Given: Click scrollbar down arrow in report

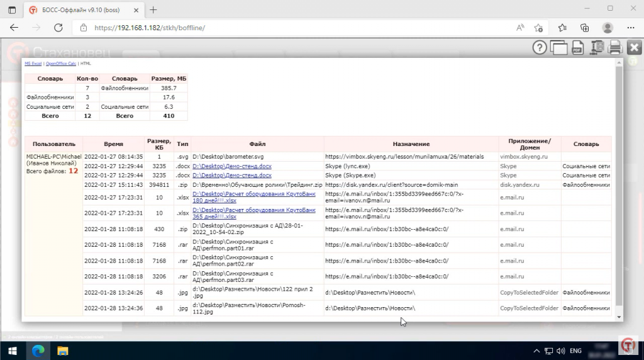Looking at the screenshot, I should pos(619,317).
